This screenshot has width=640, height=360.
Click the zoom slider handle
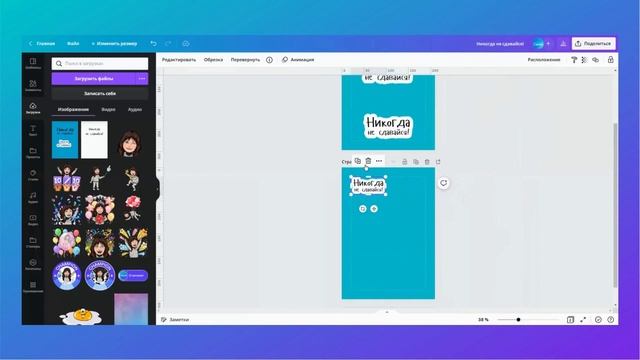(518, 320)
